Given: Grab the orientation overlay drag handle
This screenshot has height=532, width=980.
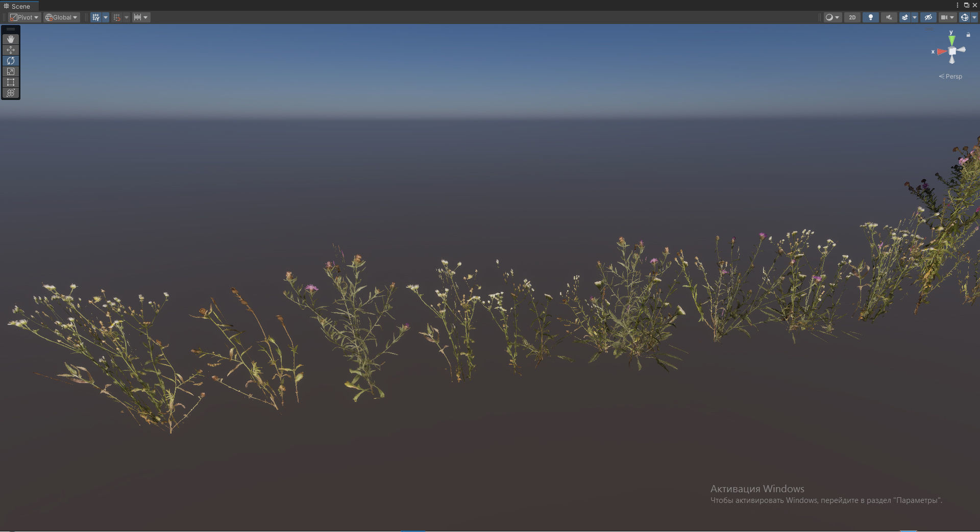Looking at the screenshot, I should 929,29.
